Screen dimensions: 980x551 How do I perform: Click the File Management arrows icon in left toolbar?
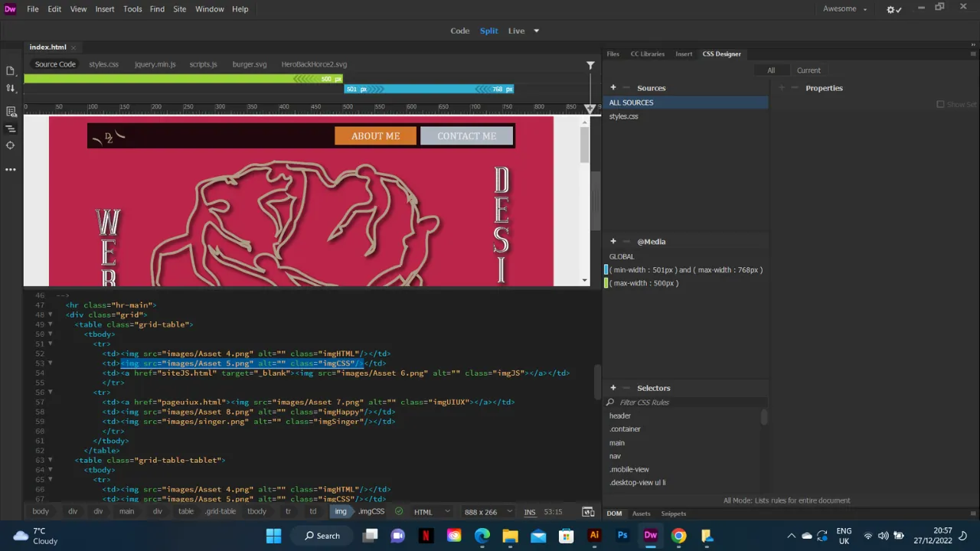[x=10, y=88]
